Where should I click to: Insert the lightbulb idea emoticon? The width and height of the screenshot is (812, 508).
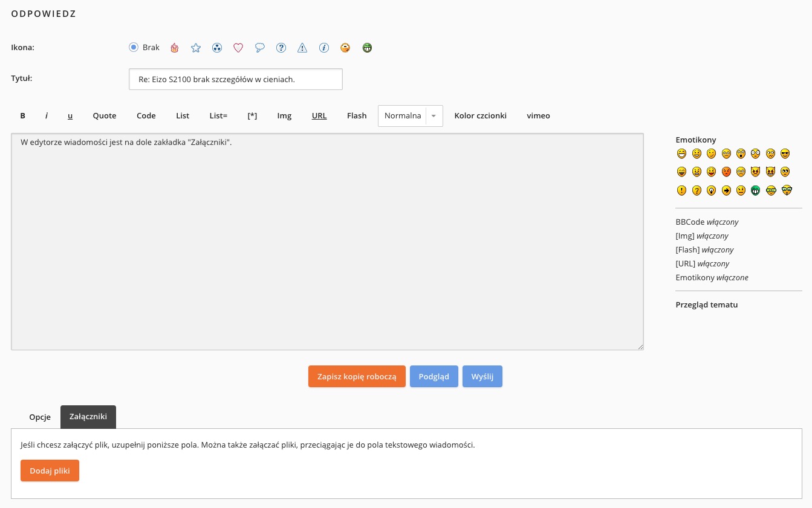711,190
